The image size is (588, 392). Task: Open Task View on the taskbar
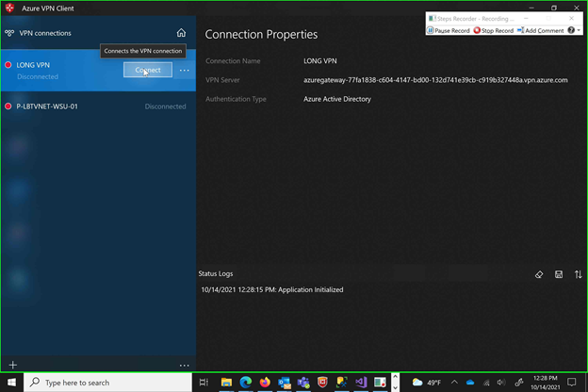(204, 383)
